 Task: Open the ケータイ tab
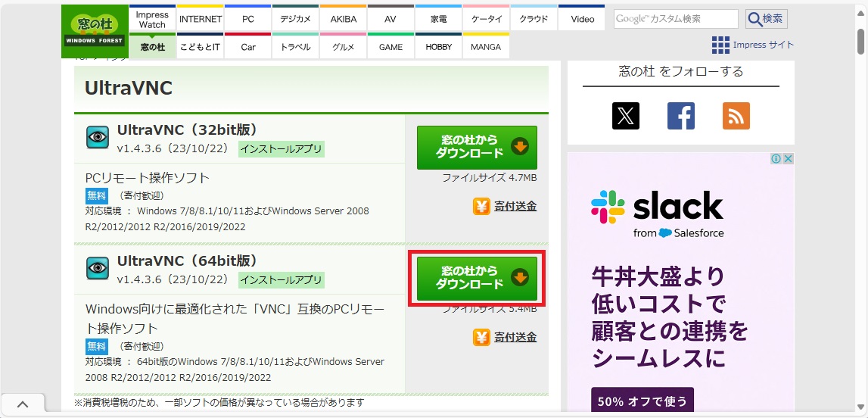(x=487, y=19)
